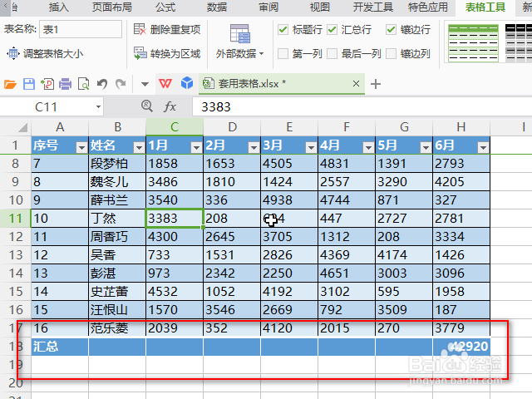Select cell containing 魏冬儿
The height and width of the screenshot is (399, 532).
117,181
